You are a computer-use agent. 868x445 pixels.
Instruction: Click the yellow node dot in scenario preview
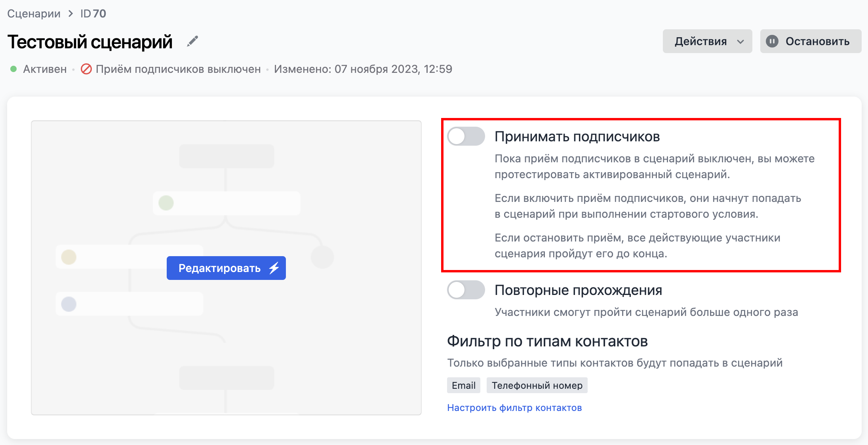[69, 257]
